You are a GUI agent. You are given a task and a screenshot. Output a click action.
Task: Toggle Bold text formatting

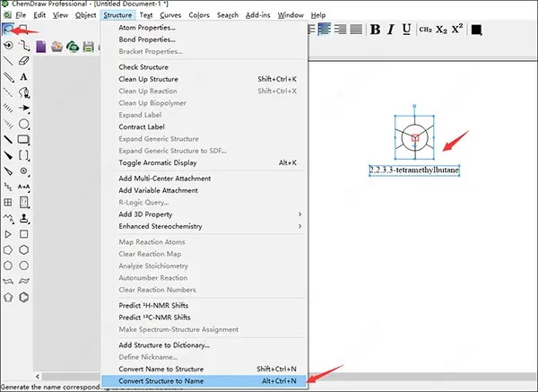coord(376,30)
